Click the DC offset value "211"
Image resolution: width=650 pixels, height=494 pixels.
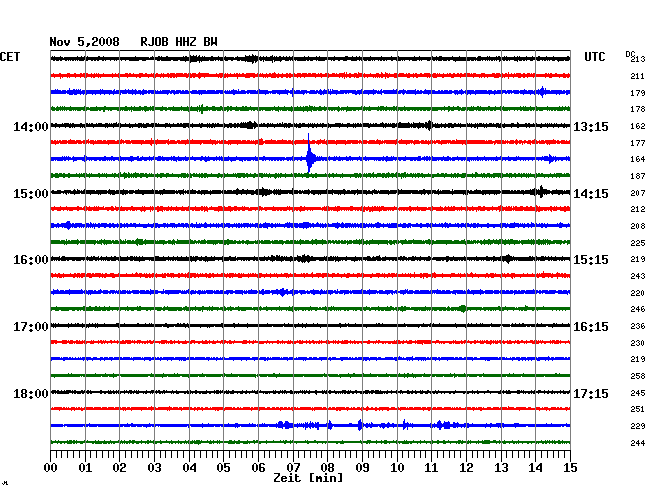coord(638,76)
